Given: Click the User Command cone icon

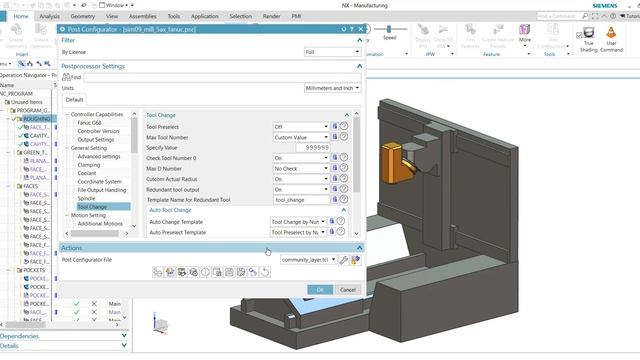Looking at the screenshot, I should pyautogui.click(x=611, y=33).
